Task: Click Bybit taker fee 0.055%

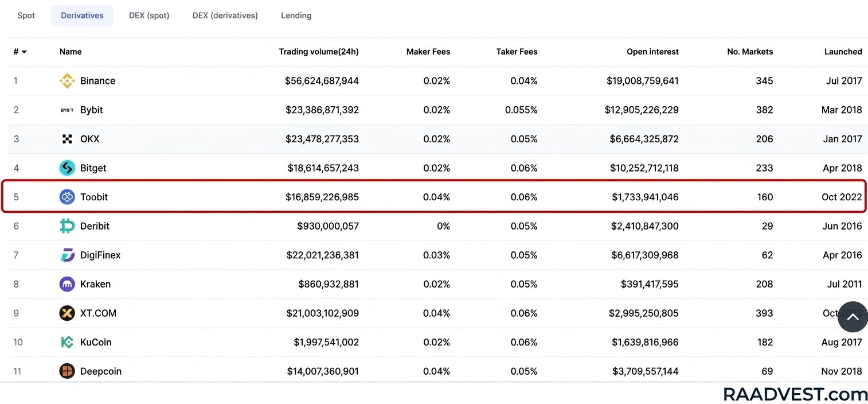Action: (521, 110)
